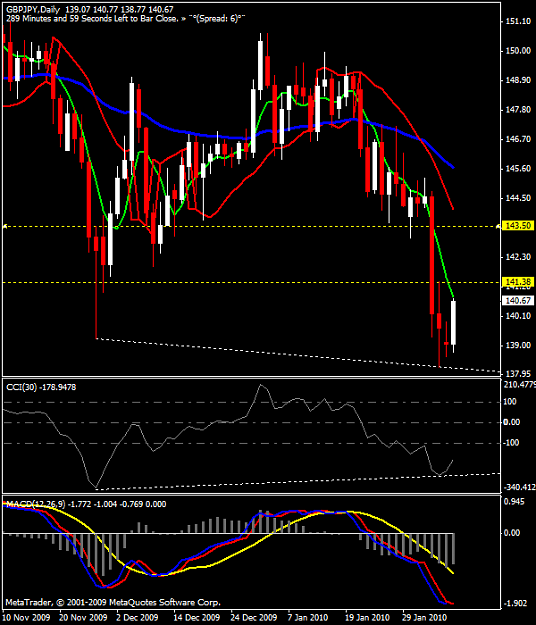Select the 29 Jan 2010 date label

(424, 617)
